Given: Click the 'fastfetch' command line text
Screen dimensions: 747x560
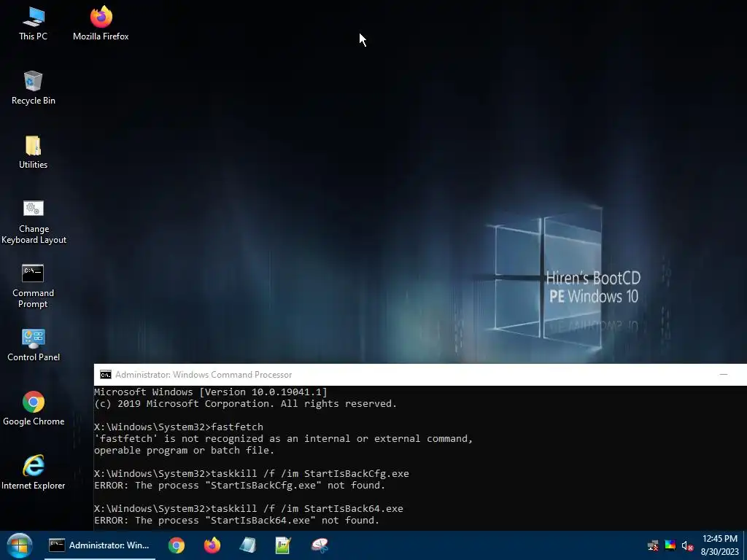Looking at the screenshot, I should pos(237,427).
